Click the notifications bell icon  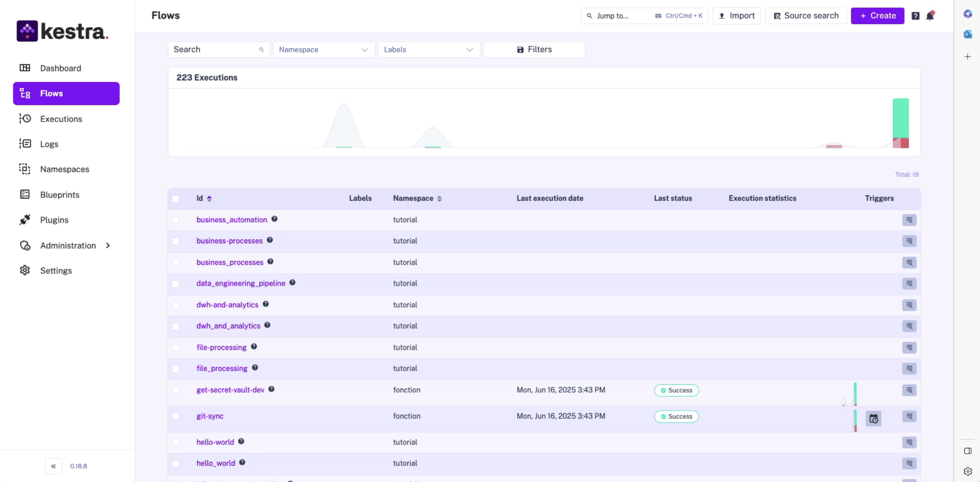[x=930, y=16]
